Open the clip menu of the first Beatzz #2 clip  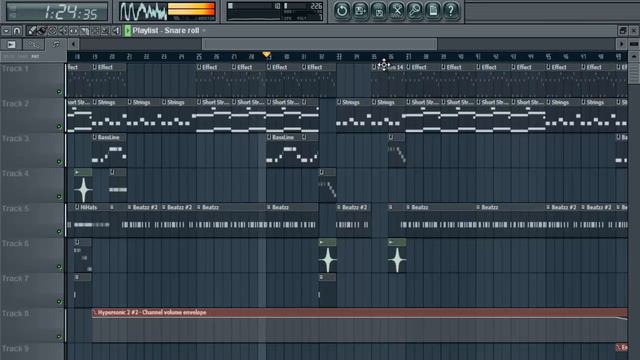click(129, 207)
